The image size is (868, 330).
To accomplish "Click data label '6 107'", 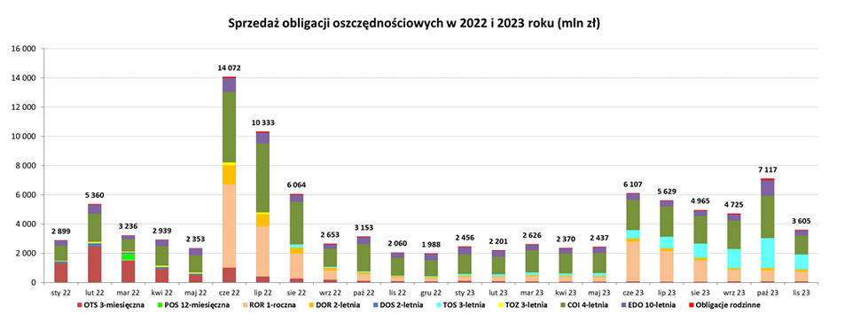I will 634,185.
